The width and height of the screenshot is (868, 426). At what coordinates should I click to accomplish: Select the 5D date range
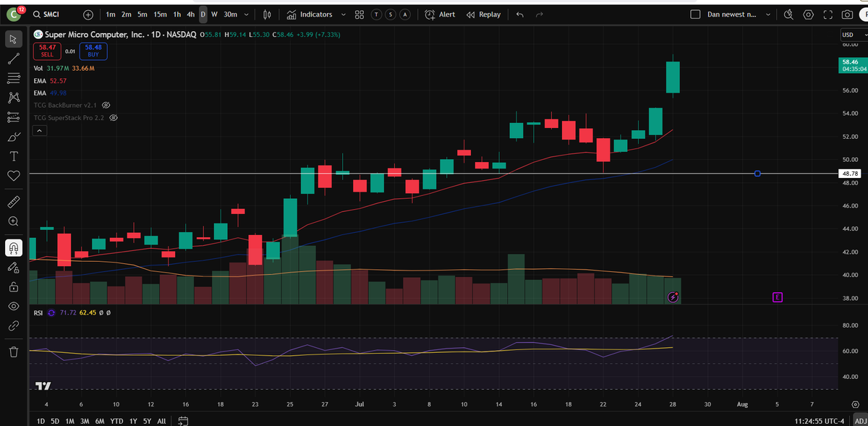click(55, 420)
